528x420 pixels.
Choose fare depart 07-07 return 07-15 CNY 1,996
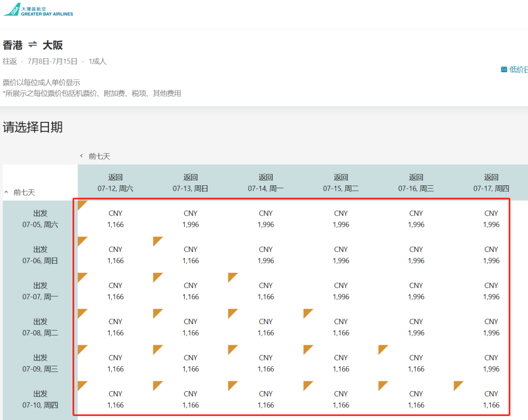coord(341,291)
